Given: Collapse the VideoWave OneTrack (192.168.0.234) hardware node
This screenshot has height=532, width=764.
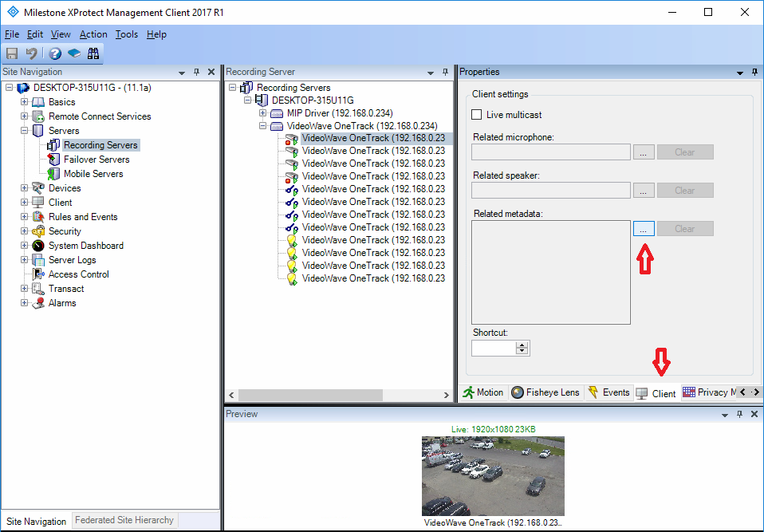Looking at the screenshot, I should 262,126.
